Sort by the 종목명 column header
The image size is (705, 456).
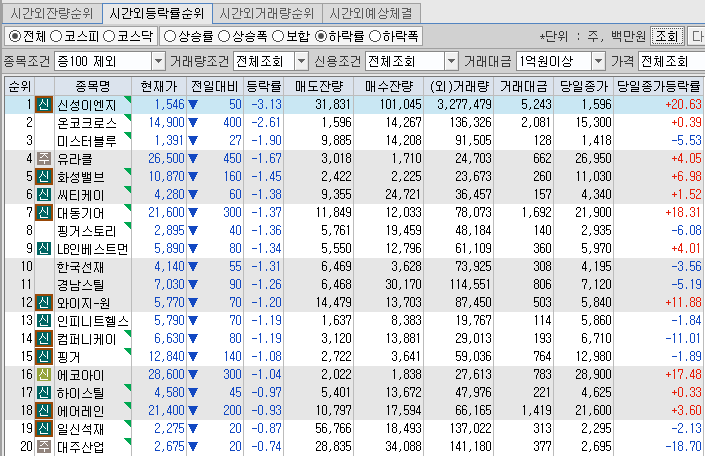(93, 86)
